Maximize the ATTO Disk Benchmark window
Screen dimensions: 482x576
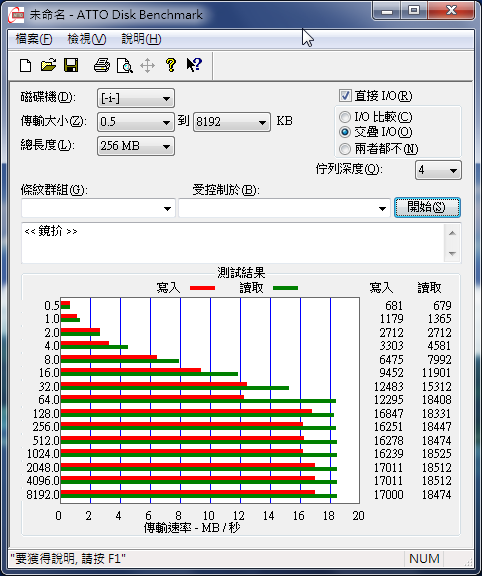[x=414, y=10]
